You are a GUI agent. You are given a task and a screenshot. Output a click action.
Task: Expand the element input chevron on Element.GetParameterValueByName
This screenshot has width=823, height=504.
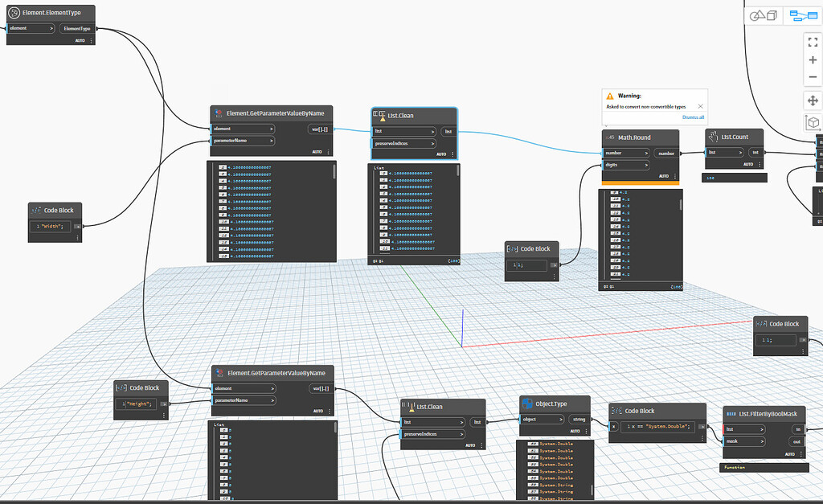click(273, 129)
